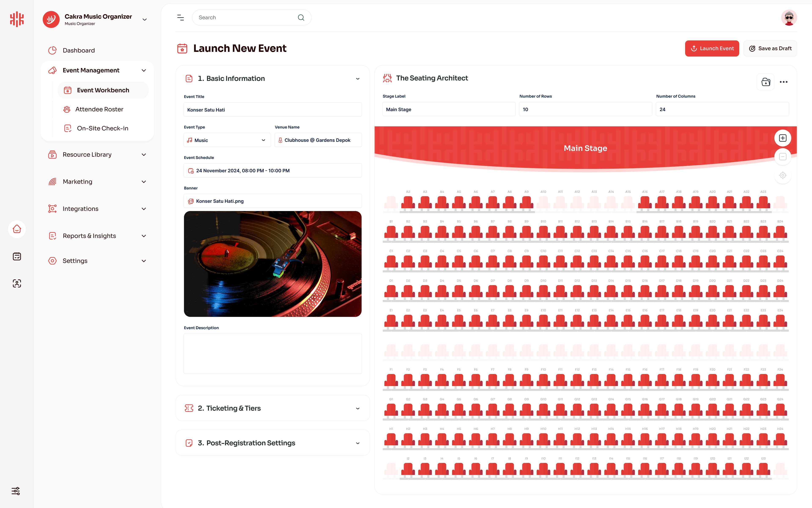
Task: Recenter the seating map with target icon
Action: tap(782, 175)
